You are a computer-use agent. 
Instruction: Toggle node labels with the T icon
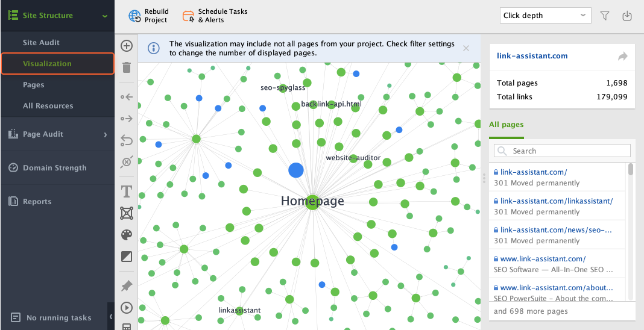click(x=127, y=191)
